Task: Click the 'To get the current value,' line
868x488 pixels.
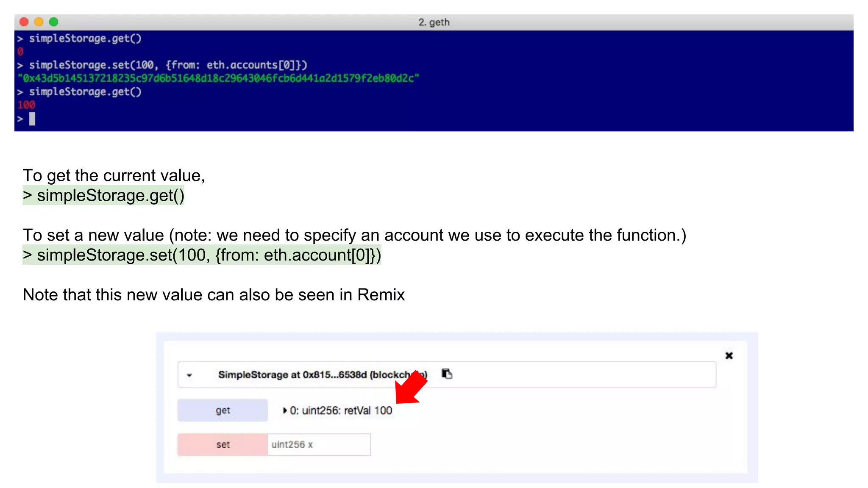Action: coord(114,175)
